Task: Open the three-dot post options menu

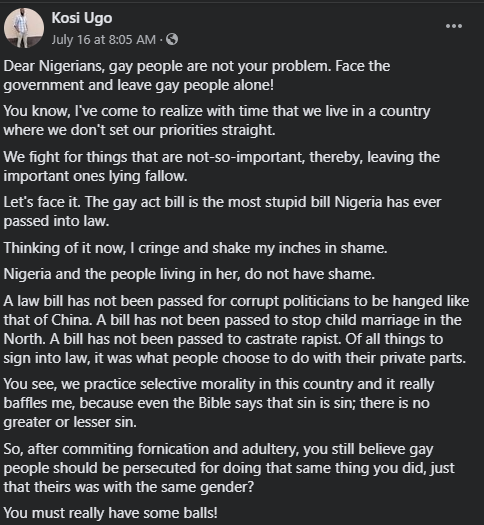Action: click(454, 26)
